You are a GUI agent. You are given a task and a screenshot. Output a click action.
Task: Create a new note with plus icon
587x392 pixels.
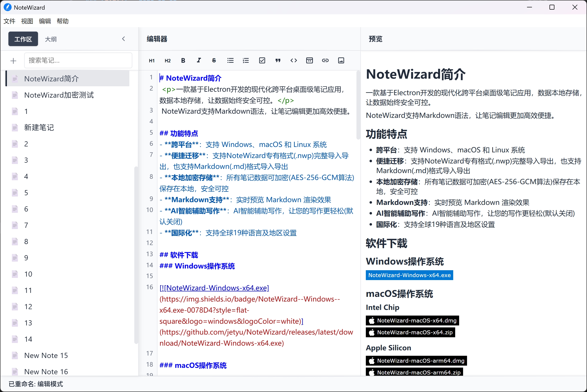(x=13, y=61)
